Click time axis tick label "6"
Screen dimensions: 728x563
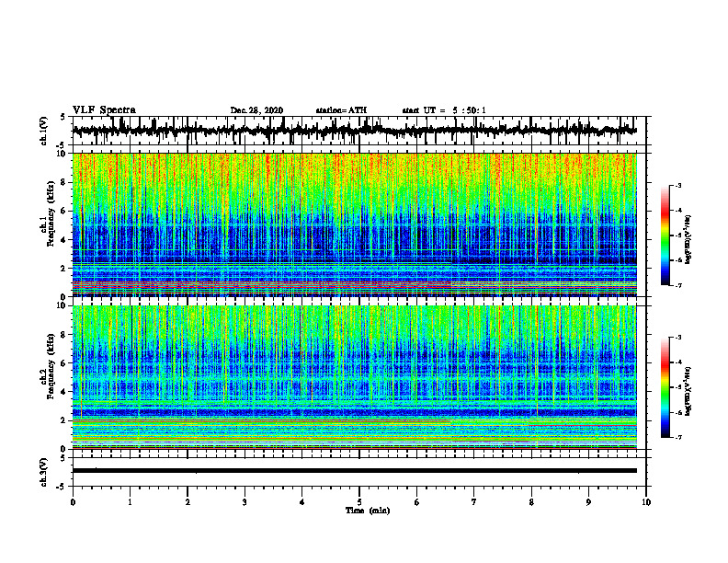[417, 502]
